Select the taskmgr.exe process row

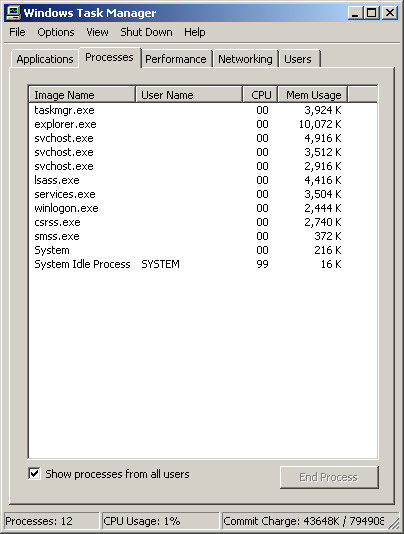[203, 110]
